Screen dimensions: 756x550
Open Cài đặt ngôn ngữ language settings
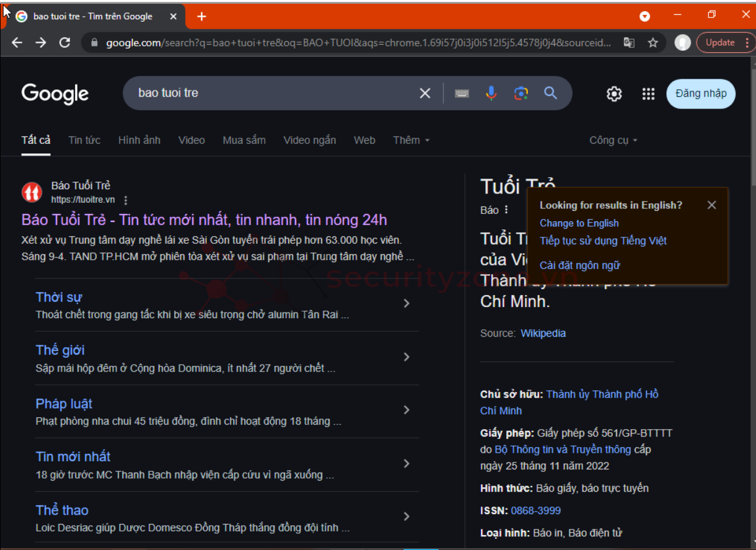(x=580, y=265)
